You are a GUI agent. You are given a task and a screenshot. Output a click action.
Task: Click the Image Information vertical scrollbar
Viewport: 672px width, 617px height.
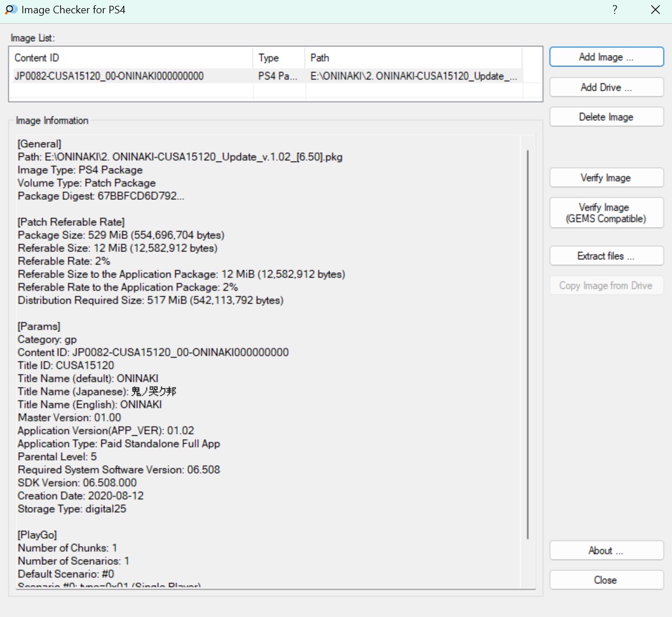[528, 345]
